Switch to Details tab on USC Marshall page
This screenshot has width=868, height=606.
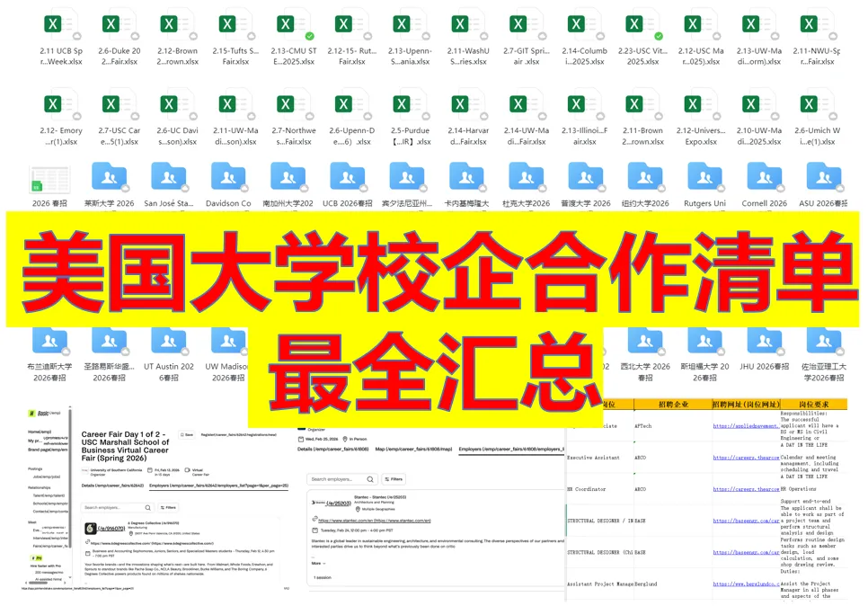pos(112,486)
